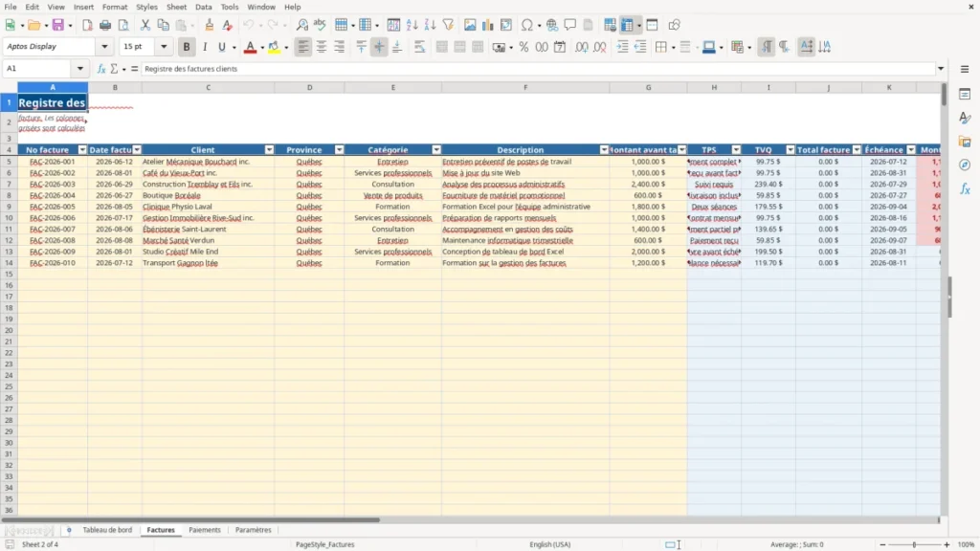Expand the Name Box dropdown

(80, 69)
